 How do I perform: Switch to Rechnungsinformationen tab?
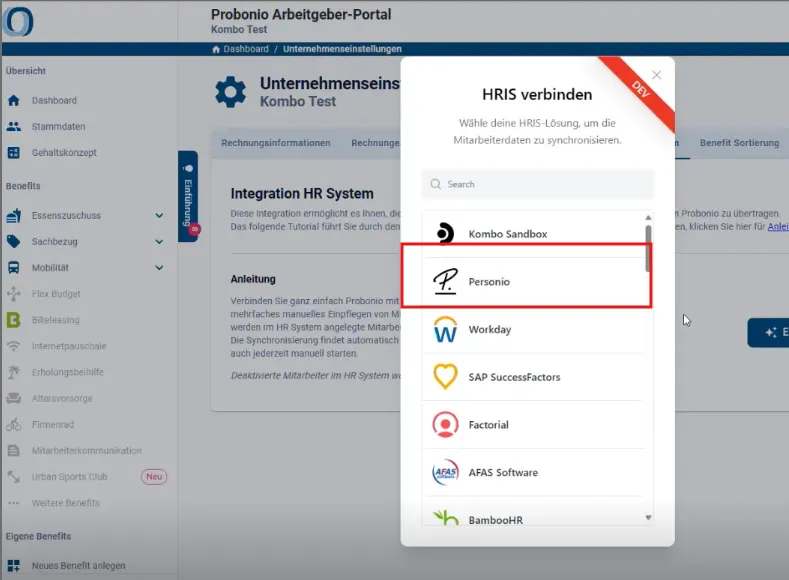point(276,143)
